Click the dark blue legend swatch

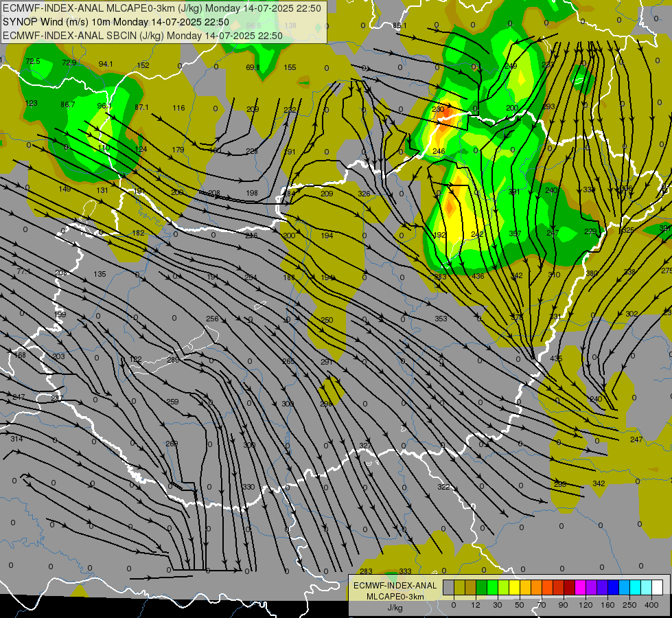[613, 587]
